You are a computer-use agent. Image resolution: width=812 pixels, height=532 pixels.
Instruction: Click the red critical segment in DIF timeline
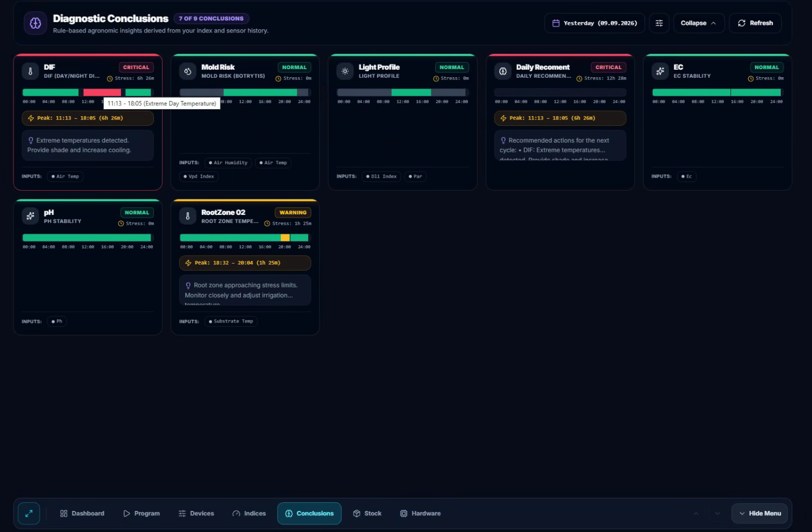coord(102,92)
